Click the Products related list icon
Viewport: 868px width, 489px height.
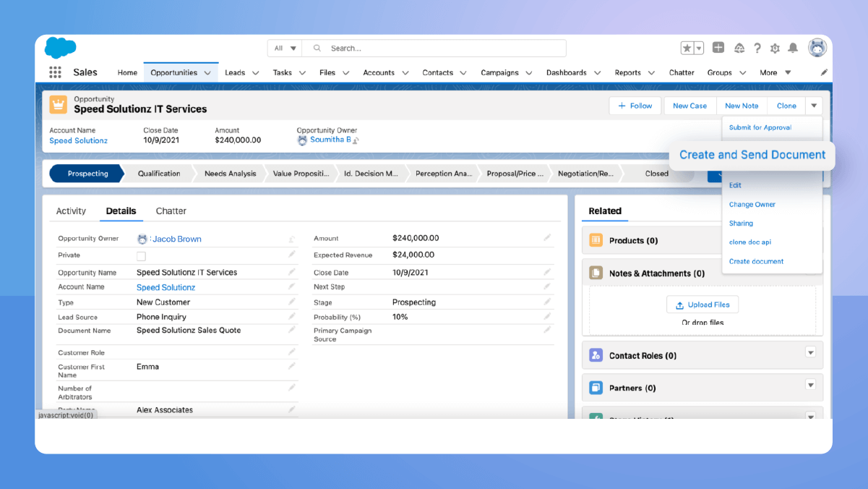click(596, 240)
